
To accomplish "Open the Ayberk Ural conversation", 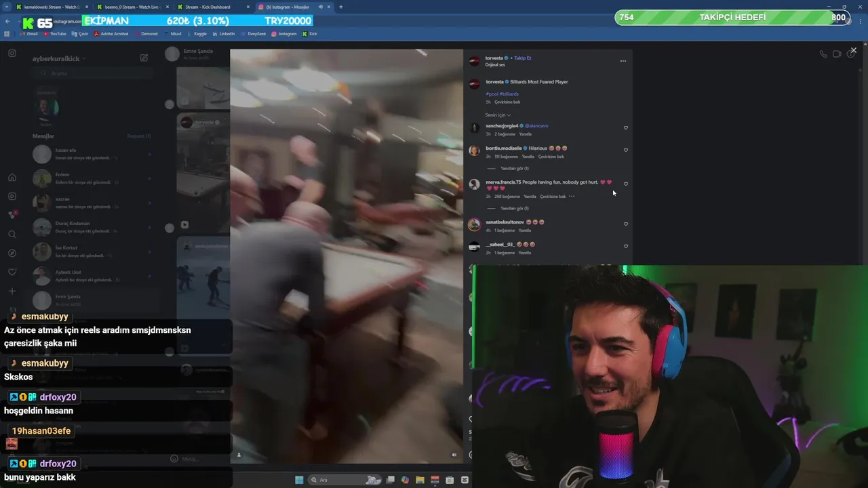I will coord(92,276).
